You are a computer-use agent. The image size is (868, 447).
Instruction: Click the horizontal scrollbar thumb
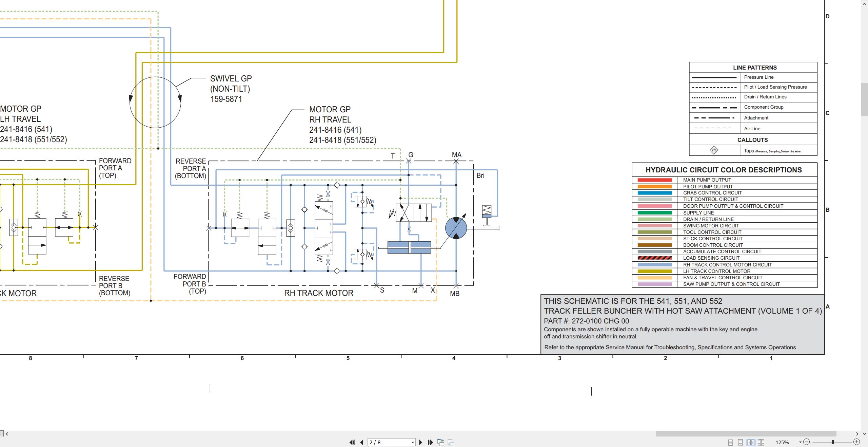click(x=746, y=434)
